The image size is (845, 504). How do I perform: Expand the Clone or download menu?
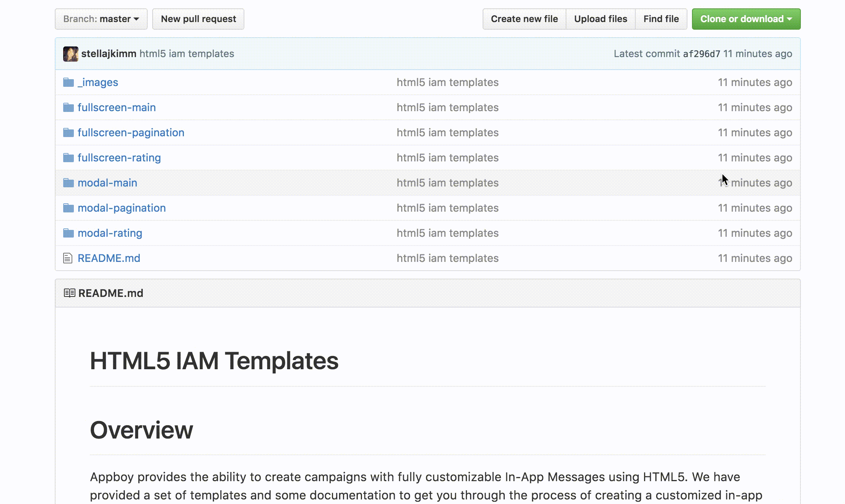point(746,19)
